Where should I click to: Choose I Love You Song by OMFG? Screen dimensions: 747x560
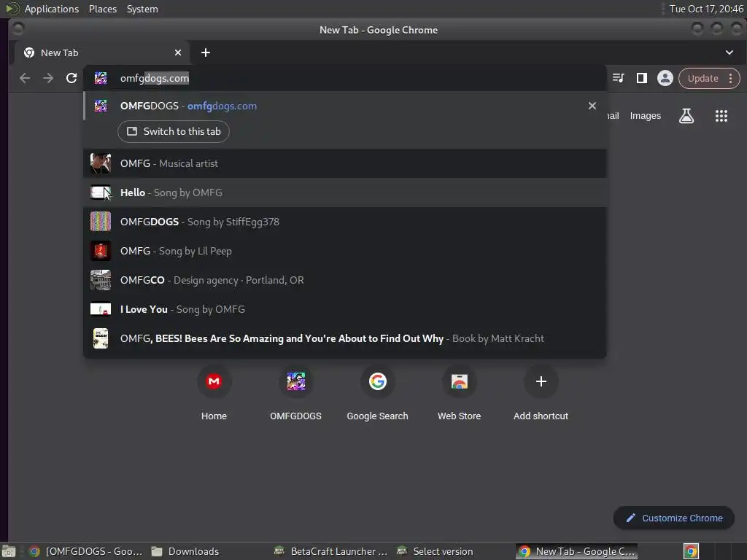click(x=345, y=309)
